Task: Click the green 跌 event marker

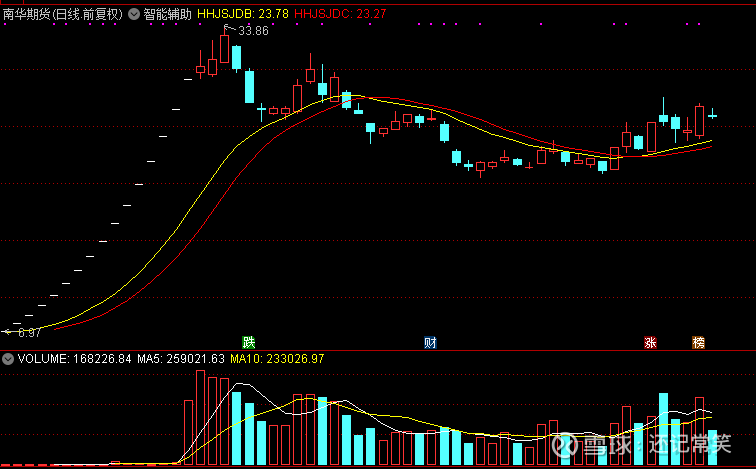Action: pyautogui.click(x=248, y=342)
